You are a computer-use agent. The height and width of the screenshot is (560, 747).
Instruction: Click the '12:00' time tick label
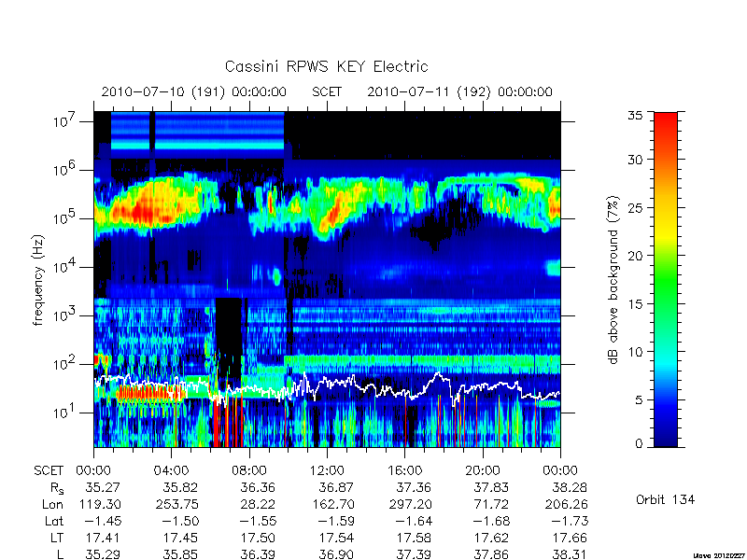pyautogui.click(x=327, y=470)
